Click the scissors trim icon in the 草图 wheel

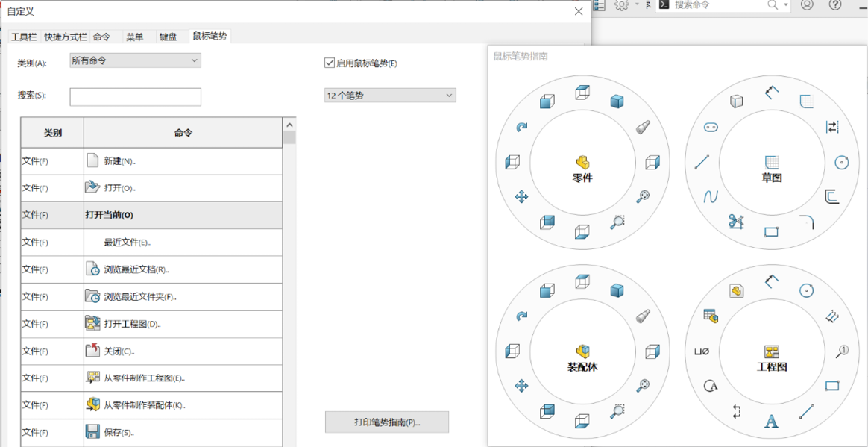pyautogui.click(x=736, y=222)
